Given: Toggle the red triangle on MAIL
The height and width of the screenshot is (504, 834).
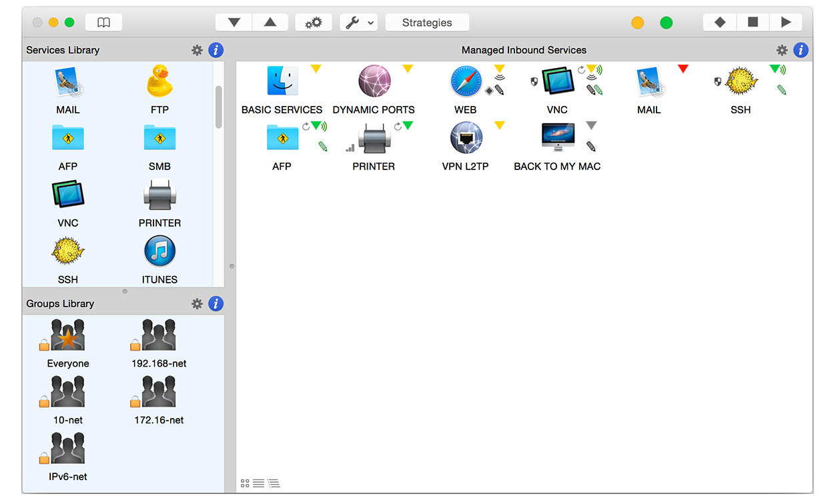Looking at the screenshot, I should click(683, 69).
